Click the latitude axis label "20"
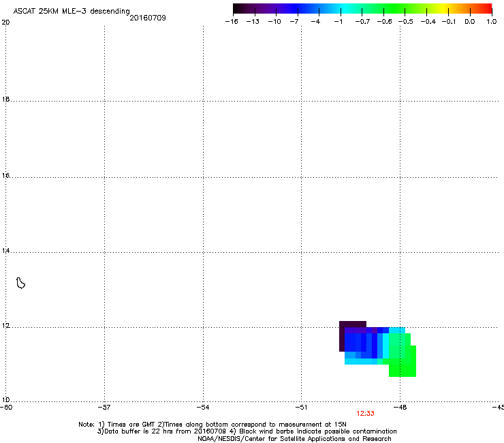This screenshot has width=504, height=443. pos(5,22)
